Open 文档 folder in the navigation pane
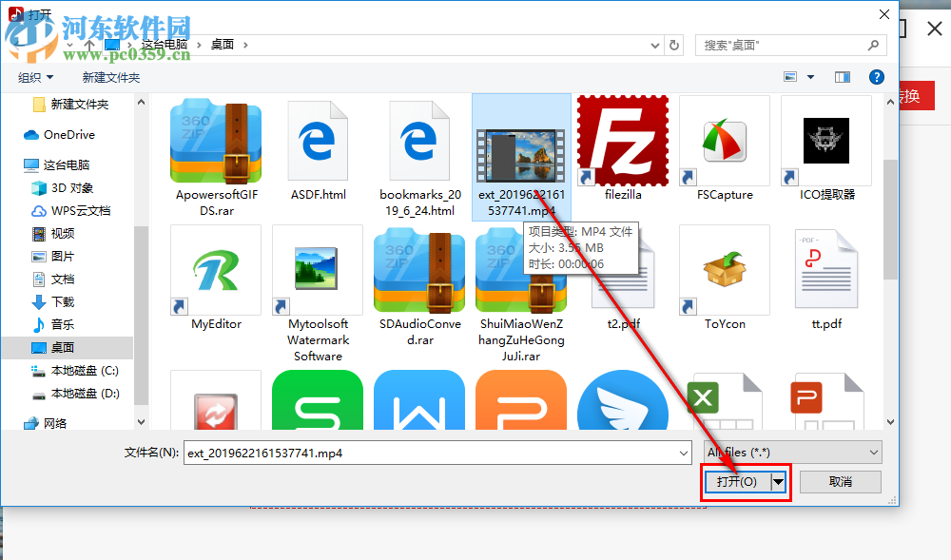 click(x=62, y=280)
